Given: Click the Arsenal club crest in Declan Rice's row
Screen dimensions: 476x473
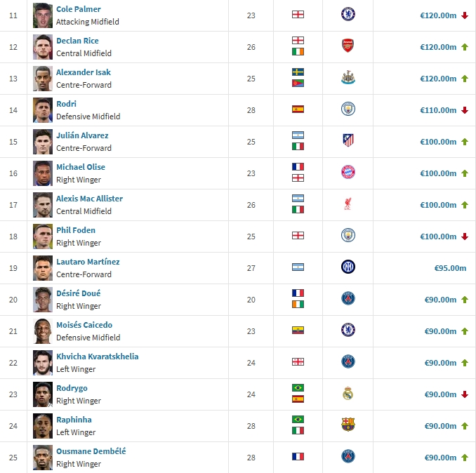Looking at the screenshot, I should pos(348,46).
